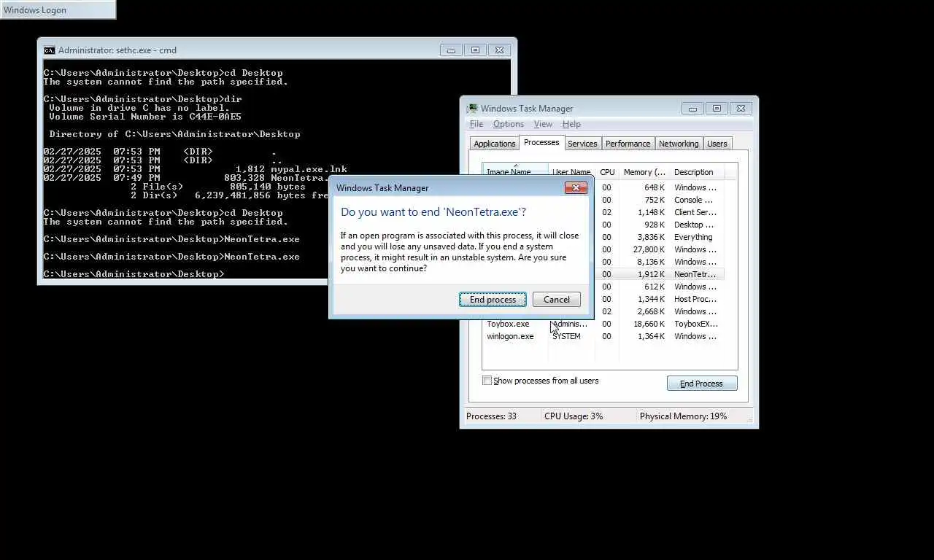Click Processes: 33 status bar entry
The height and width of the screenshot is (560, 934).
click(491, 416)
